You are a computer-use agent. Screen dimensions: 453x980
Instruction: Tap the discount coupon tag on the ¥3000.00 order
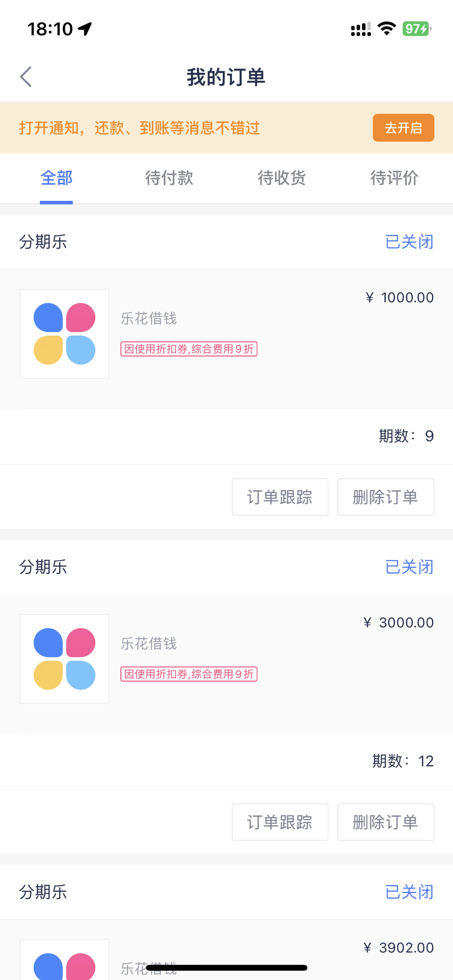pyautogui.click(x=189, y=674)
